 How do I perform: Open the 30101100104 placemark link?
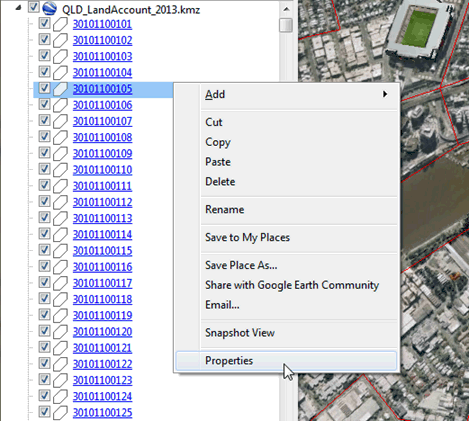102,73
